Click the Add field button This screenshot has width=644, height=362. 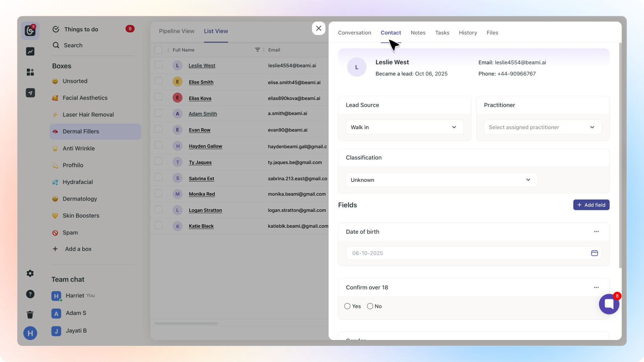(591, 205)
